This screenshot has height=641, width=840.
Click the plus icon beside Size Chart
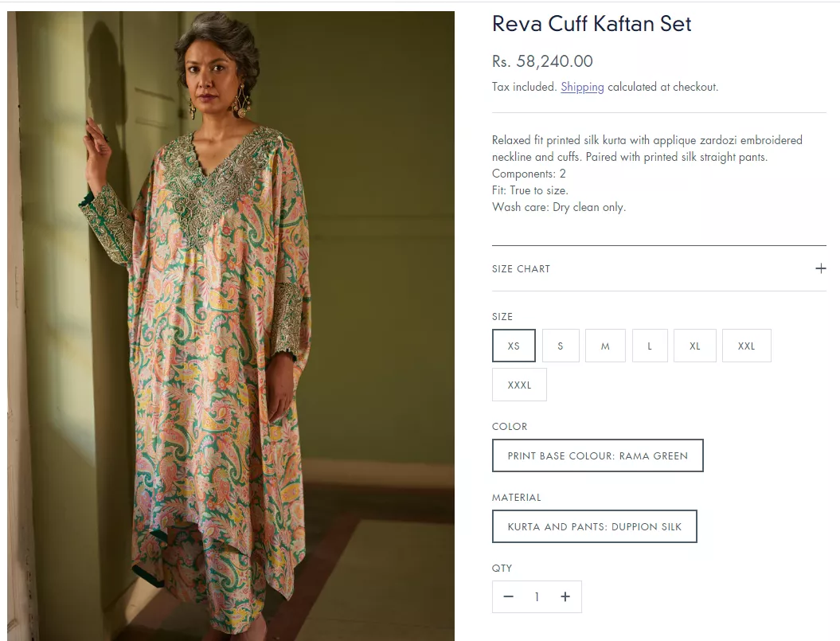[820, 268]
